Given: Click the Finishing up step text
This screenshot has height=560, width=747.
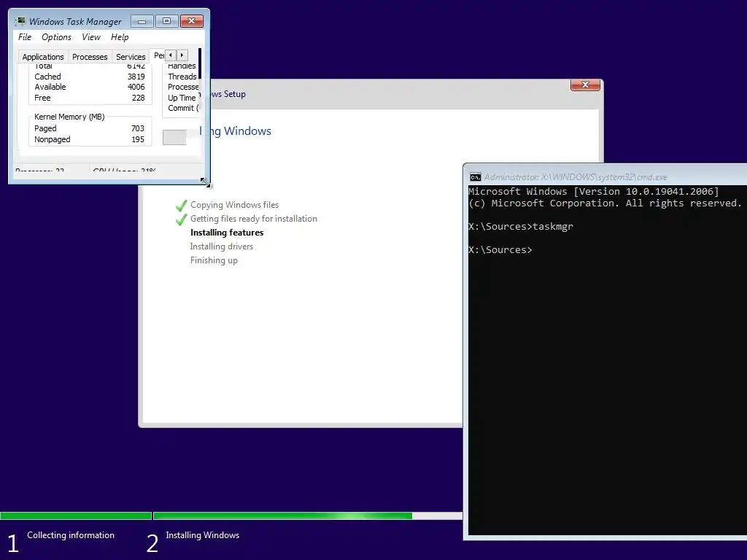Looking at the screenshot, I should (x=214, y=260).
